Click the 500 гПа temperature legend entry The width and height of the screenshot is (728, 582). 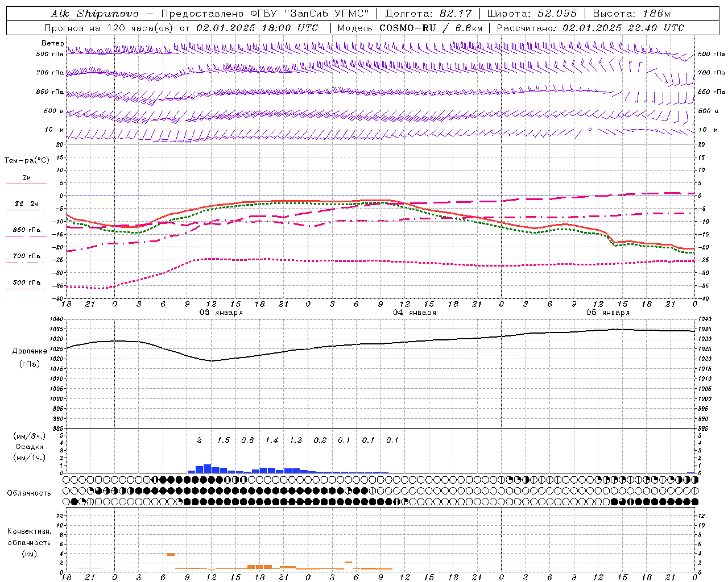pyautogui.click(x=27, y=282)
